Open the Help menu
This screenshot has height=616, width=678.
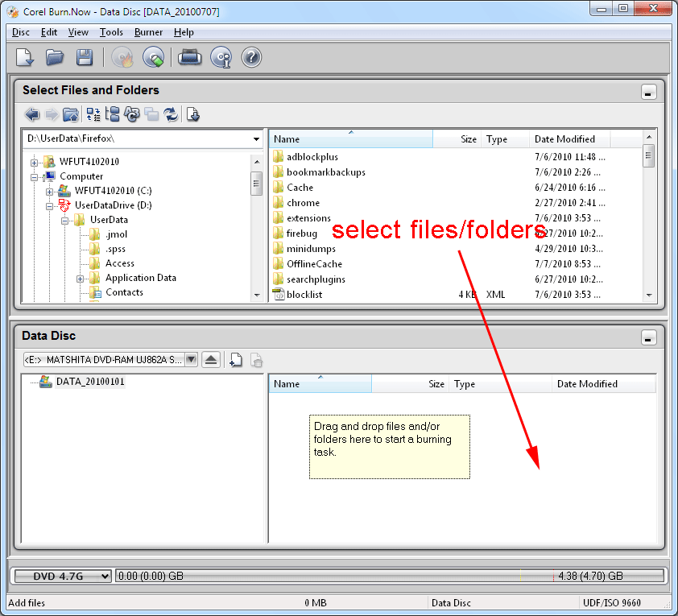point(184,32)
